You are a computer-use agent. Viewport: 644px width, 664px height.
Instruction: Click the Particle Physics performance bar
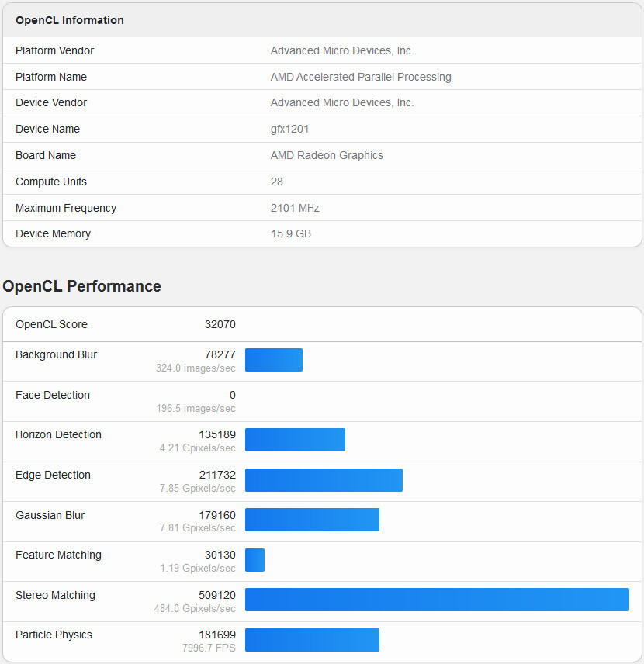312,640
